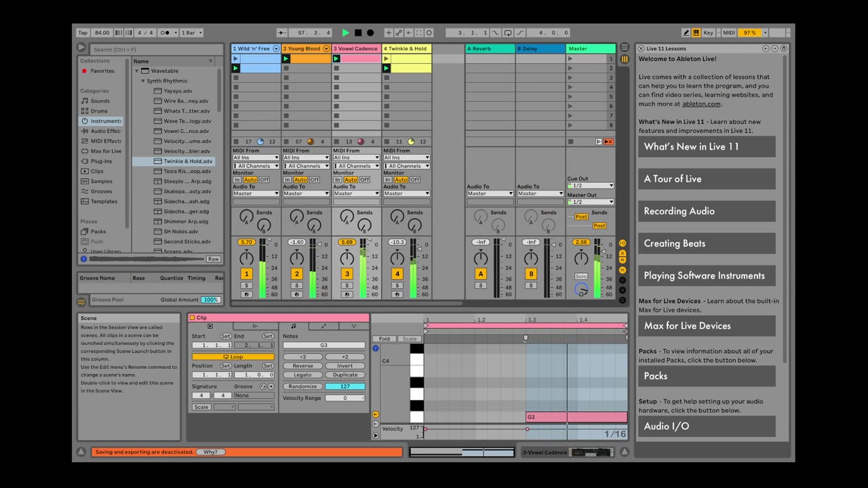Open track 1 MIDI From All Ins dropdown
Image resolution: width=868 pixels, height=488 pixels.
point(256,157)
